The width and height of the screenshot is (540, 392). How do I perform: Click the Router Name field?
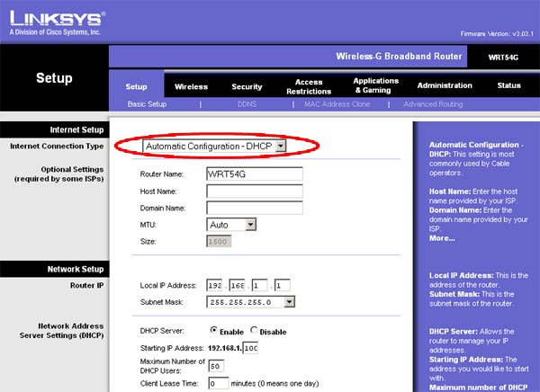254,174
